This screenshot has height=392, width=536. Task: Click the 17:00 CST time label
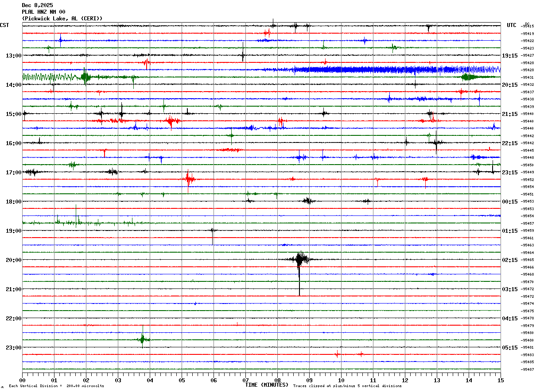14,172
